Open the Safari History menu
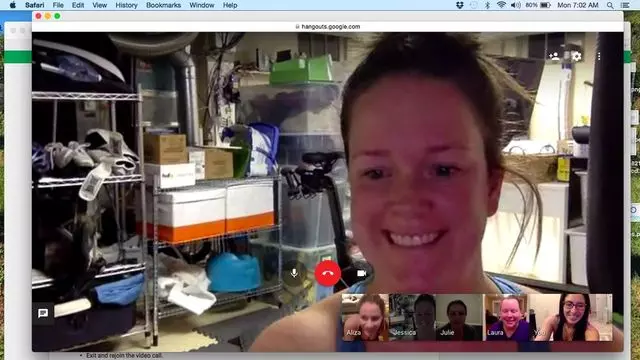The height and width of the screenshot is (360, 640). click(x=126, y=5)
